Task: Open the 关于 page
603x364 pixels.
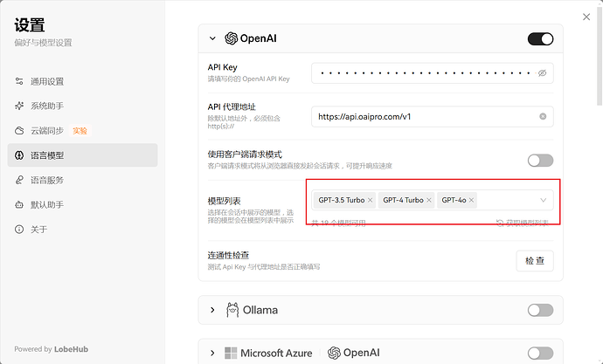Action: (x=82, y=230)
